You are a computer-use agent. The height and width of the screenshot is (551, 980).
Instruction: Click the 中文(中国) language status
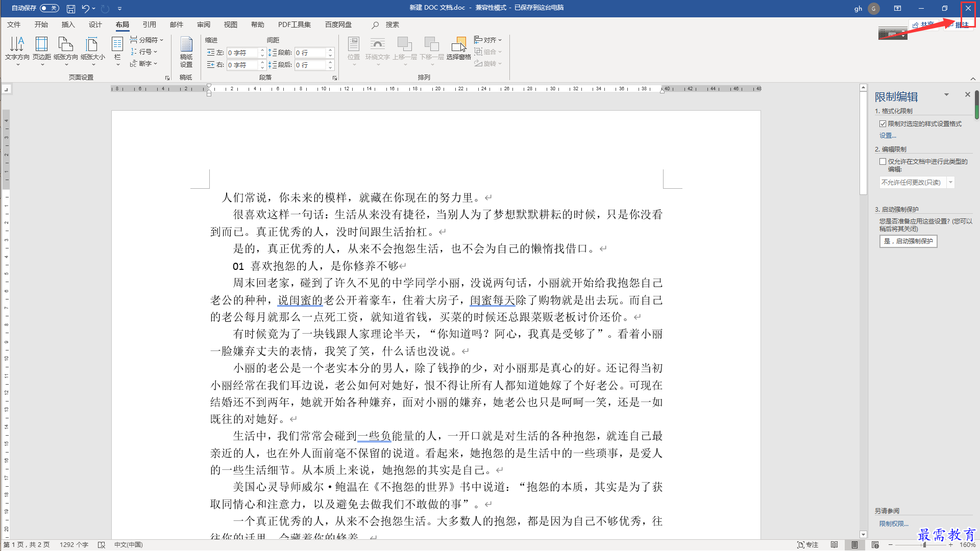[x=128, y=545]
